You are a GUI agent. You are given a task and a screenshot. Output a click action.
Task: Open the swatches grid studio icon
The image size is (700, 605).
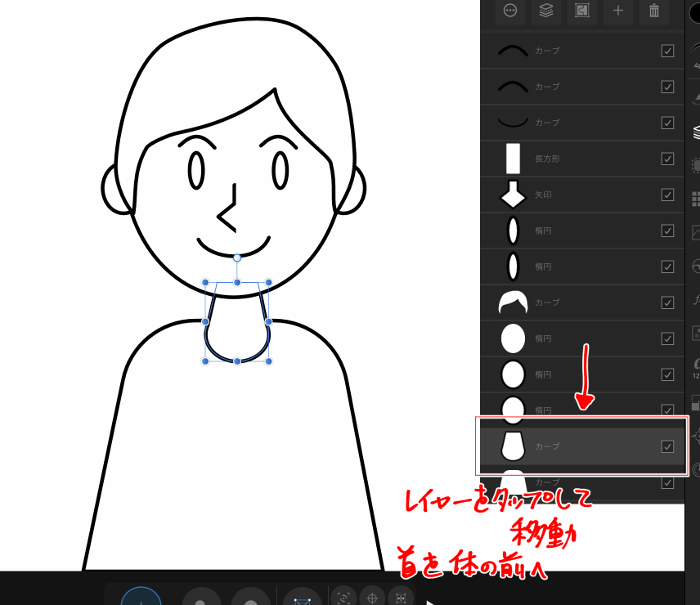pos(695,199)
